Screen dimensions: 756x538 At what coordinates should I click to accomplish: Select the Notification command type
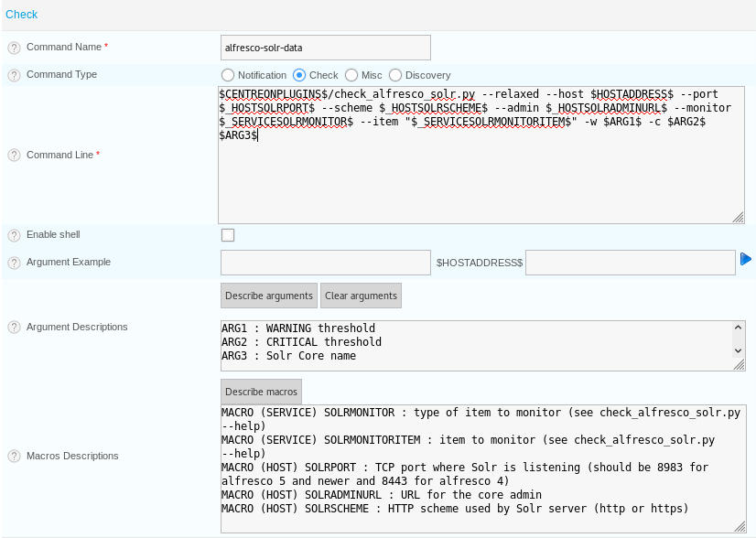click(228, 75)
